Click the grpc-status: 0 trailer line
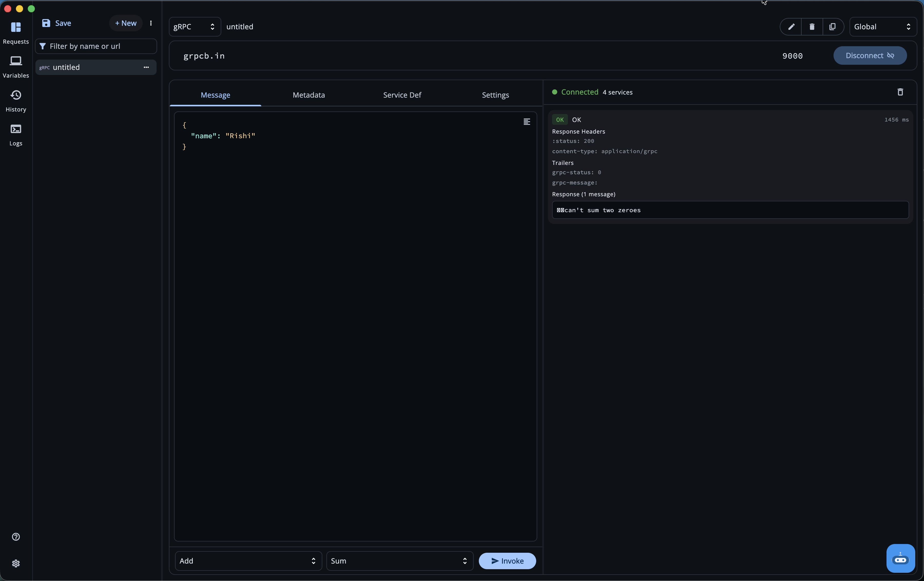The height and width of the screenshot is (581, 924). tap(576, 172)
